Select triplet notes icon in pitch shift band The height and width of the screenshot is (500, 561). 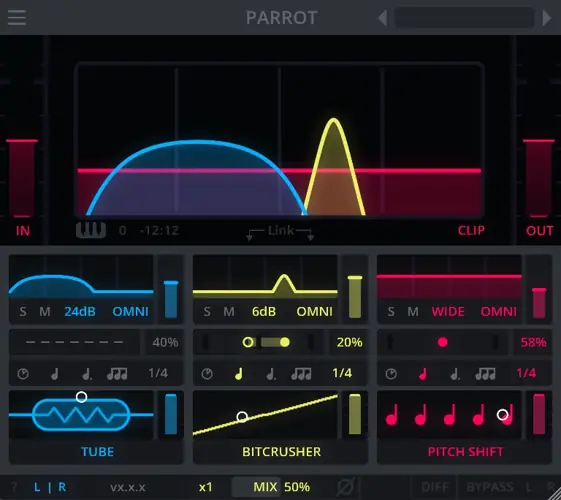coord(485,374)
